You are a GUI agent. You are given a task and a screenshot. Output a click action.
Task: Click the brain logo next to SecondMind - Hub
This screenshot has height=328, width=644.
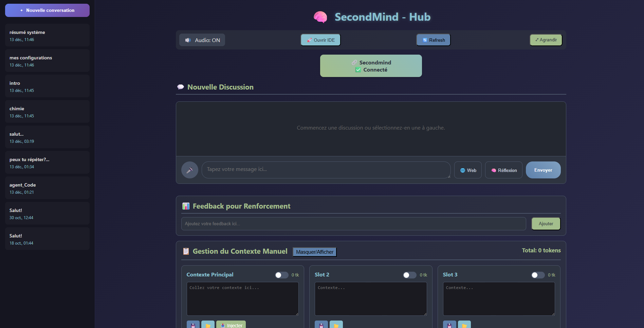[x=320, y=17]
